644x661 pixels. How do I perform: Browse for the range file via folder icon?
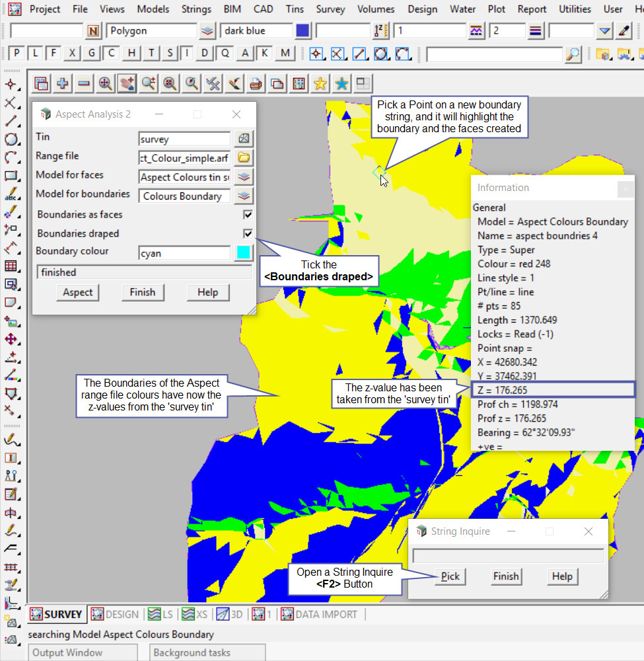pos(244,157)
